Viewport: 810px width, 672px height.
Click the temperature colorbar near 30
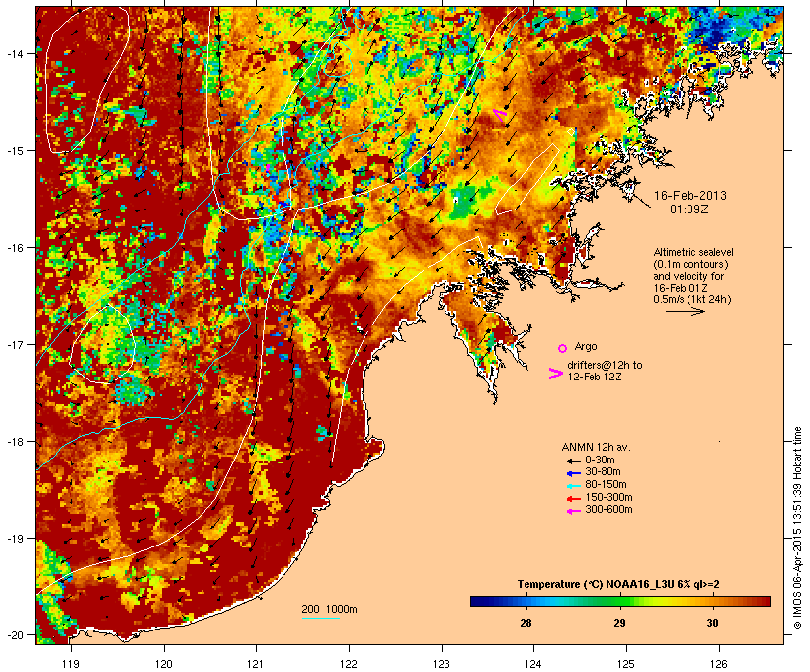[x=713, y=601]
